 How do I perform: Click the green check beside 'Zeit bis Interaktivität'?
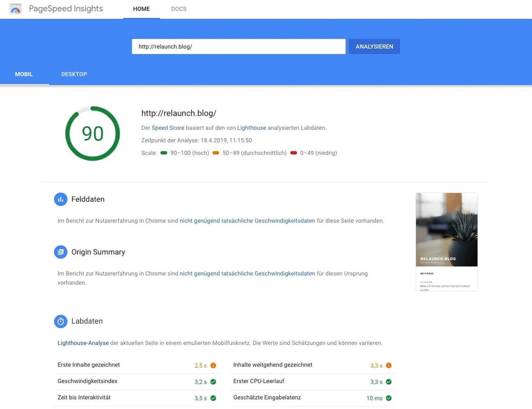(213, 398)
